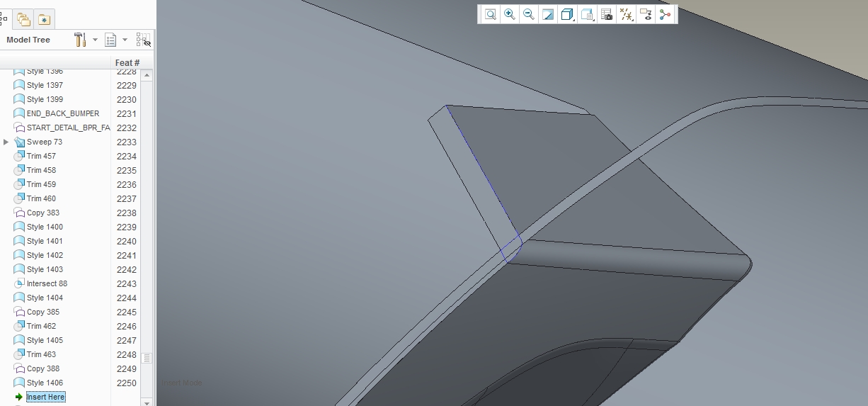This screenshot has height=406, width=868.
Task: Open the View Manager camera icon
Action: pyautogui.click(x=606, y=14)
